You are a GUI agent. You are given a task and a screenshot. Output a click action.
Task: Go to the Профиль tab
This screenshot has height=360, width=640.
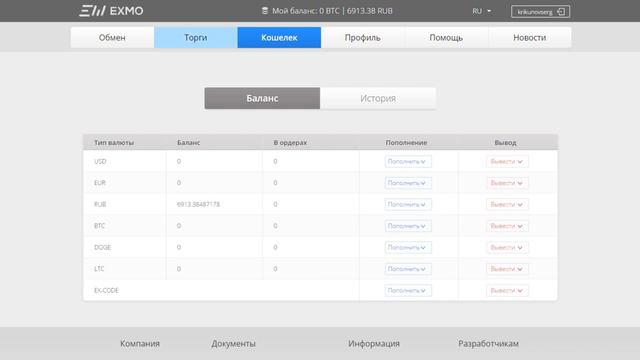point(362,38)
